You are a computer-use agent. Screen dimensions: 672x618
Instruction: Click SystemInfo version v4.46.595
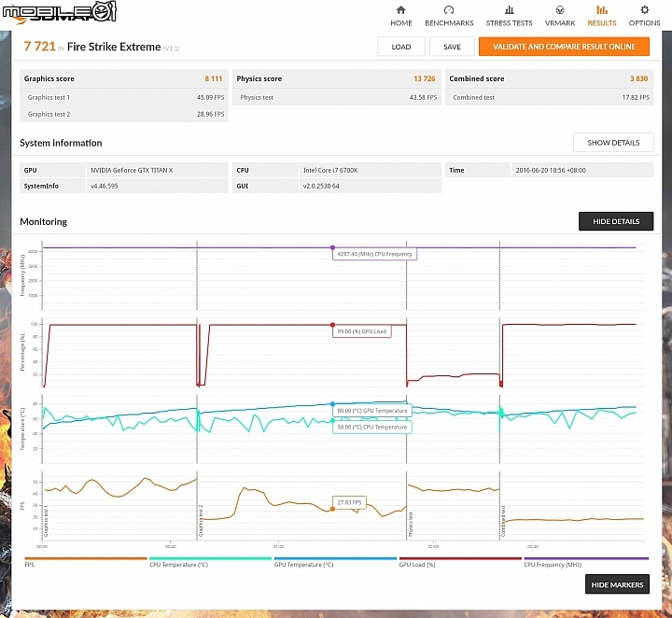(x=104, y=186)
